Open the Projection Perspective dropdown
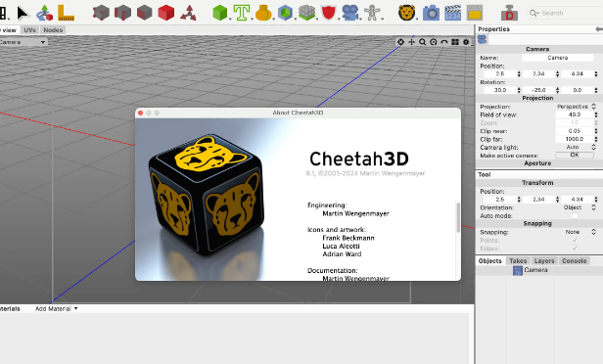 (576, 107)
